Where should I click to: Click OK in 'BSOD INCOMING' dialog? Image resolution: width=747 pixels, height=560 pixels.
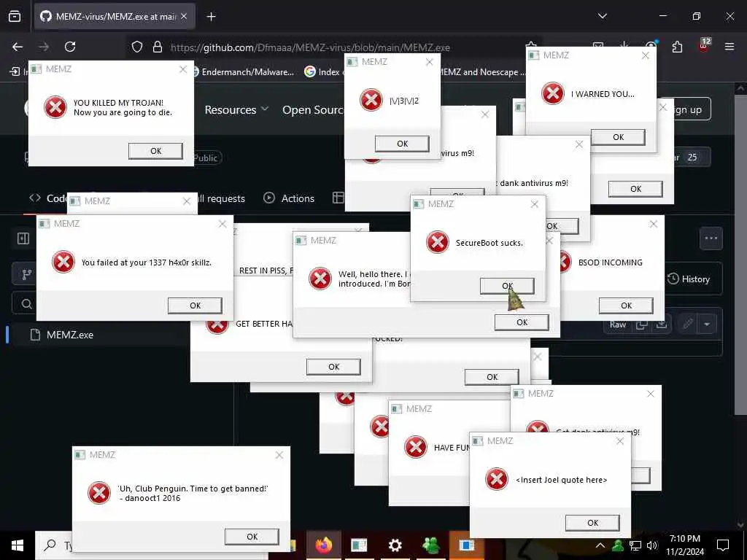(x=626, y=306)
